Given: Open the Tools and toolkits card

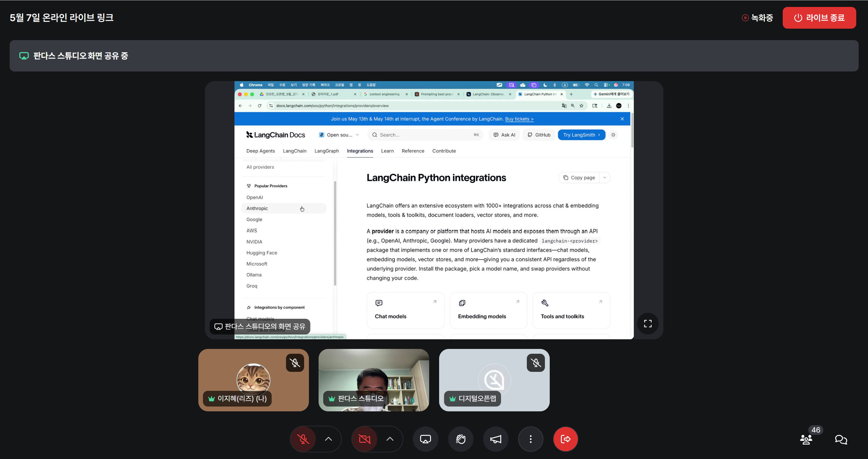Looking at the screenshot, I should 571,310.
